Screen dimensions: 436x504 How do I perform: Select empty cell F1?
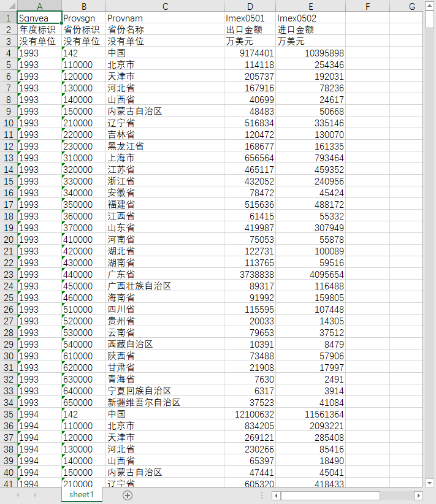point(367,18)
